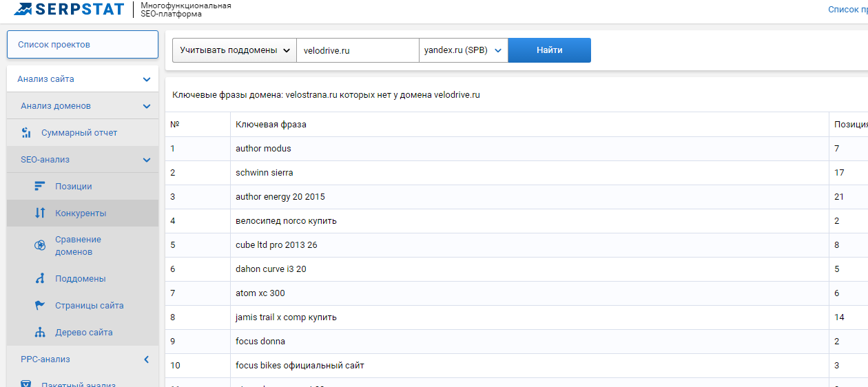Open Учитывать поддомены dropdown
The height and width of the screenshot is (387, 868).
pyautogui.click(x=234, y=50)
